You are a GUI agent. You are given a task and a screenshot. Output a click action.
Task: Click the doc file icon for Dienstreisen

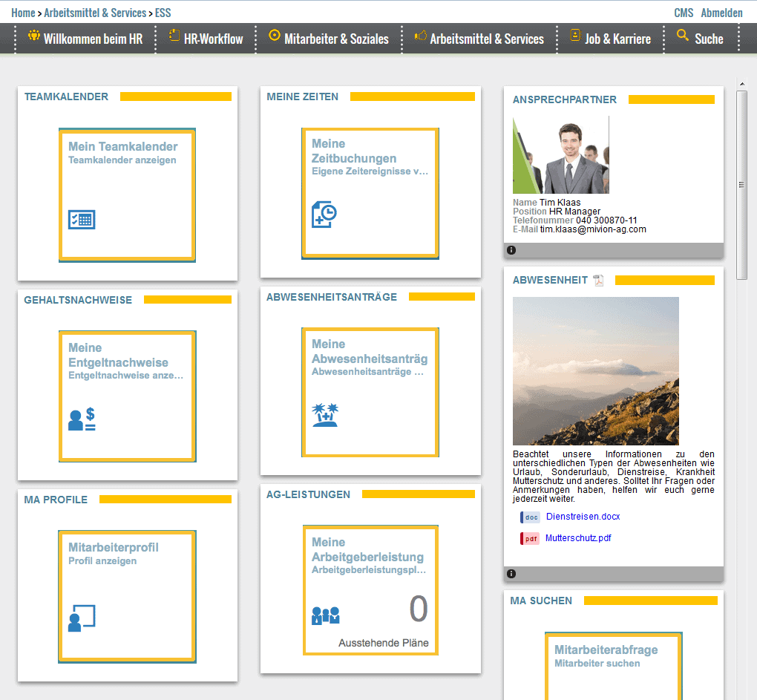(530, 517)
